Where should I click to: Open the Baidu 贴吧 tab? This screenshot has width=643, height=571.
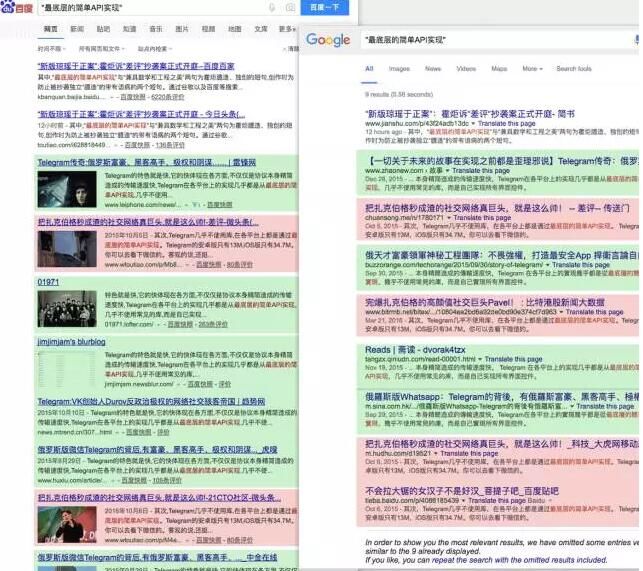coord(103,29)
